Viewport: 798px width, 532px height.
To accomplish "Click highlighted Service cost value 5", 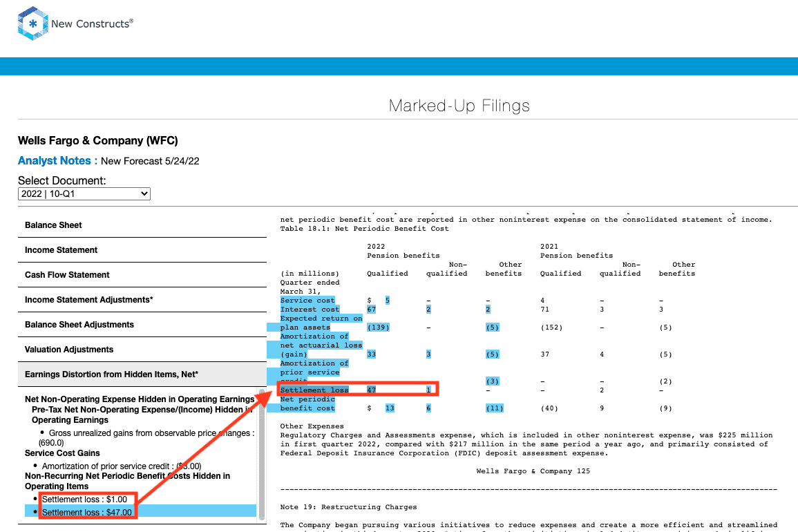I will click(388, 301).
